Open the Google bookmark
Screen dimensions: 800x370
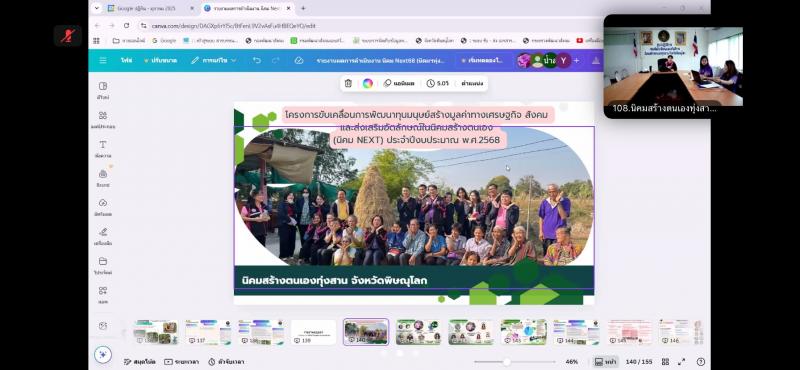pyautogui.click(x=164, y=40)
